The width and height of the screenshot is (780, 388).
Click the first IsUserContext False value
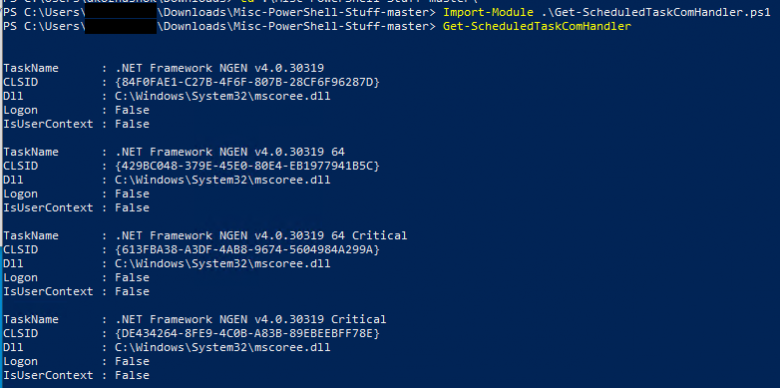[132, 124]
